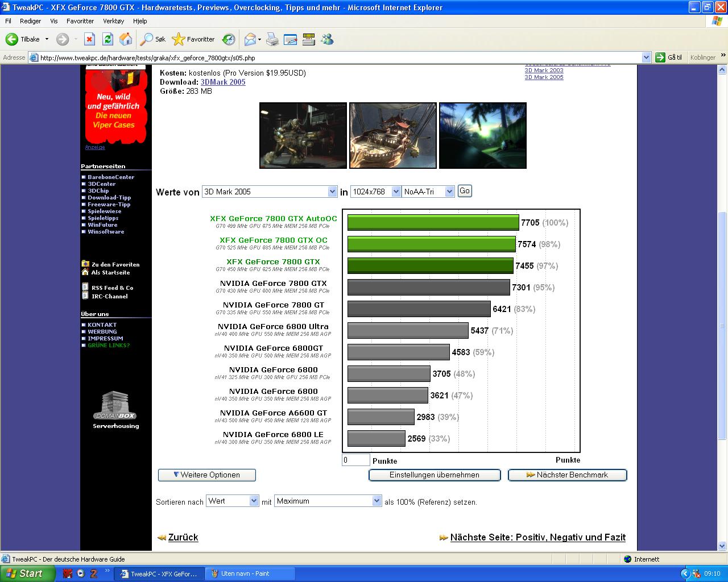
Task: Open the Rediger menu
Action: (30, 21)
